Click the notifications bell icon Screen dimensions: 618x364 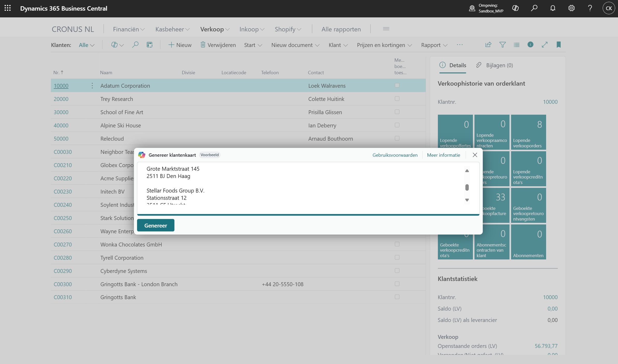tap(553, 8)
